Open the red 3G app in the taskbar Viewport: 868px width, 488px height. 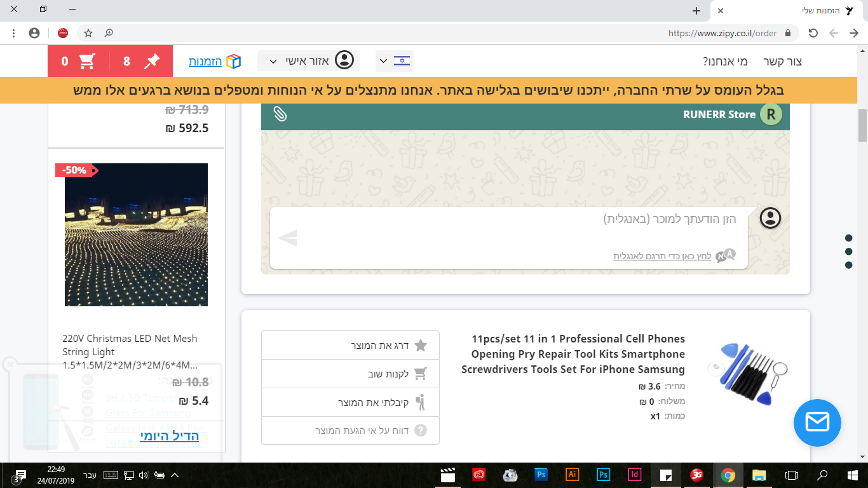tap(697, 475)
